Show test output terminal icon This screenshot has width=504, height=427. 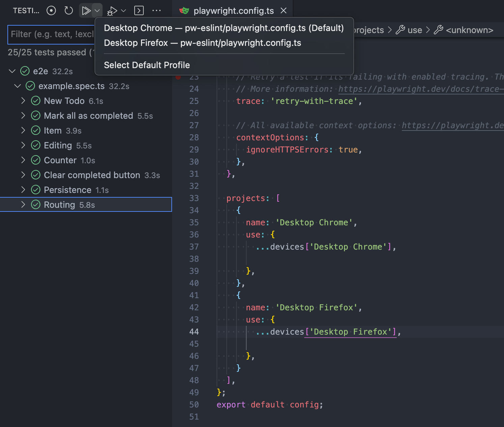point(139,11)
